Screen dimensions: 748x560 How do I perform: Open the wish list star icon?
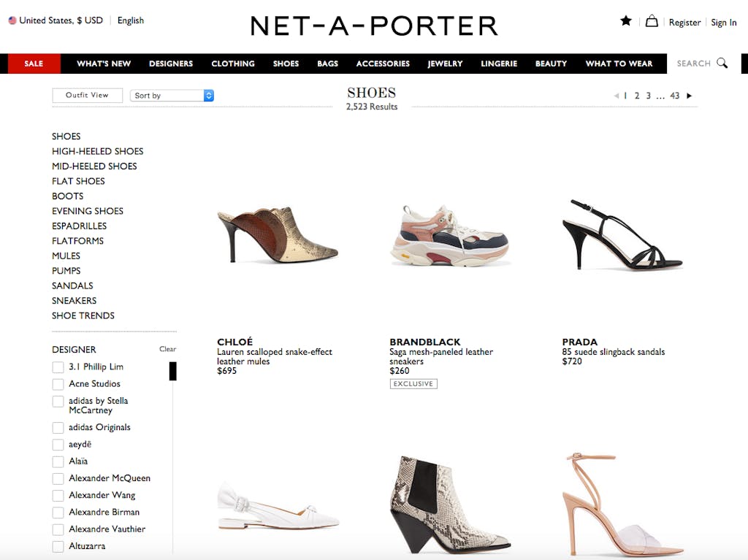[626, 21]
